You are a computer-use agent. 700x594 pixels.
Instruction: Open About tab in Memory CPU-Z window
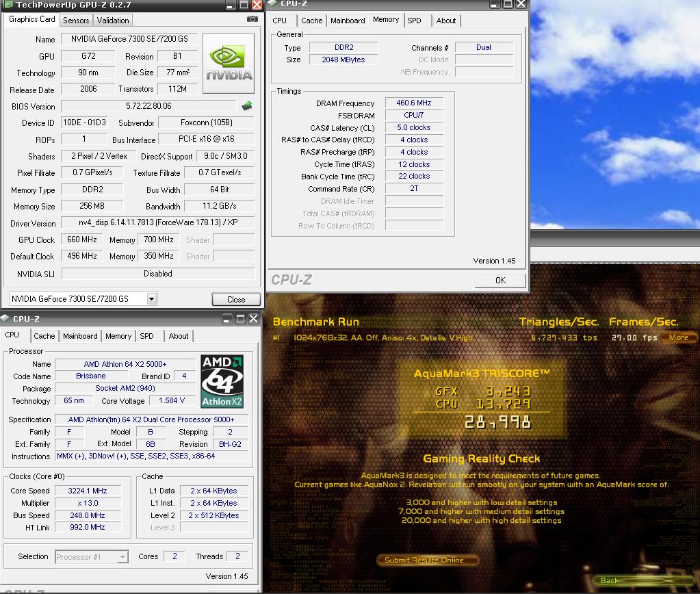[446, 21]
